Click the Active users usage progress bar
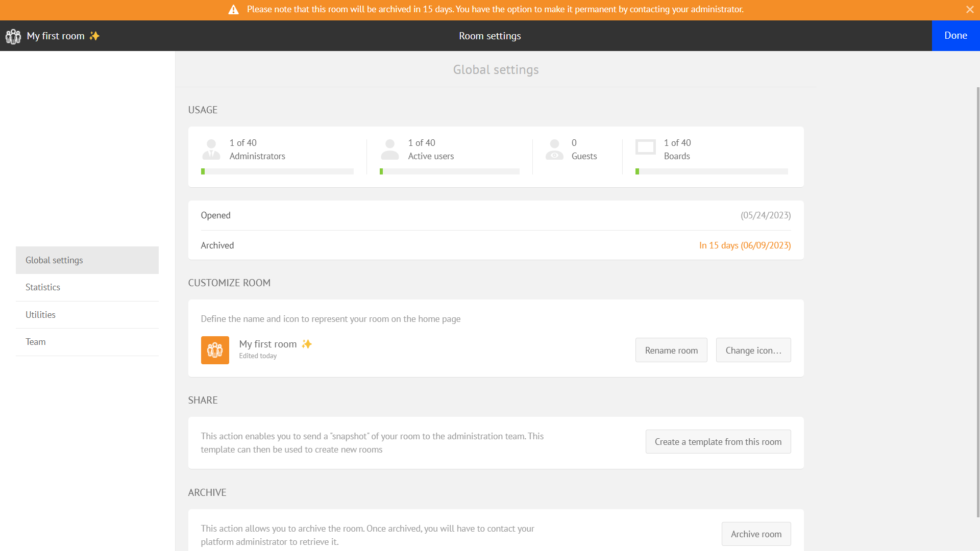This screenshot has width=980, height=551. tap(450, 172)
